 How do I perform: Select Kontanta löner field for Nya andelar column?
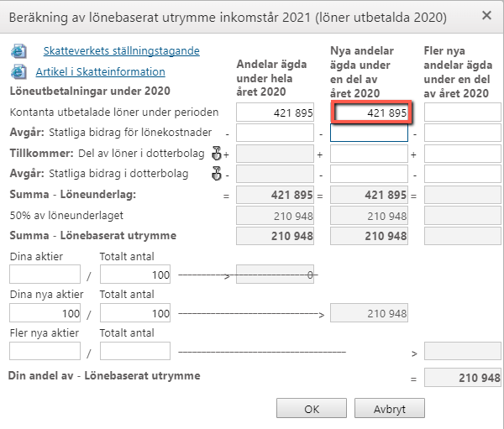tap(371, 112)
